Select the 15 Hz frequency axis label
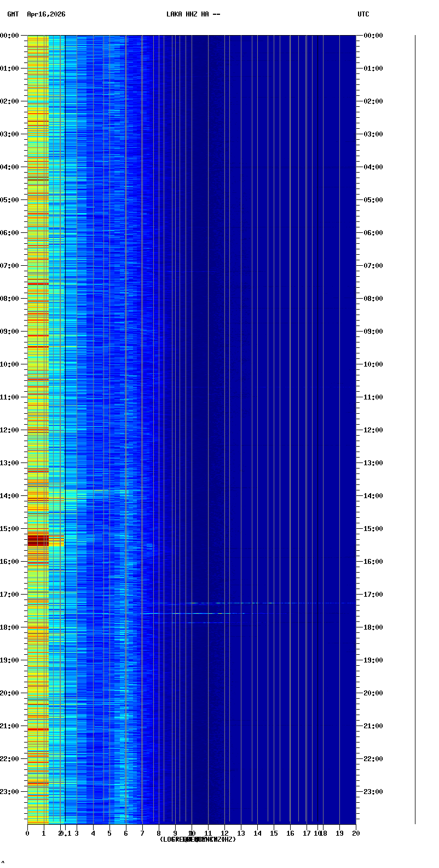 click(x=274, y=833)
